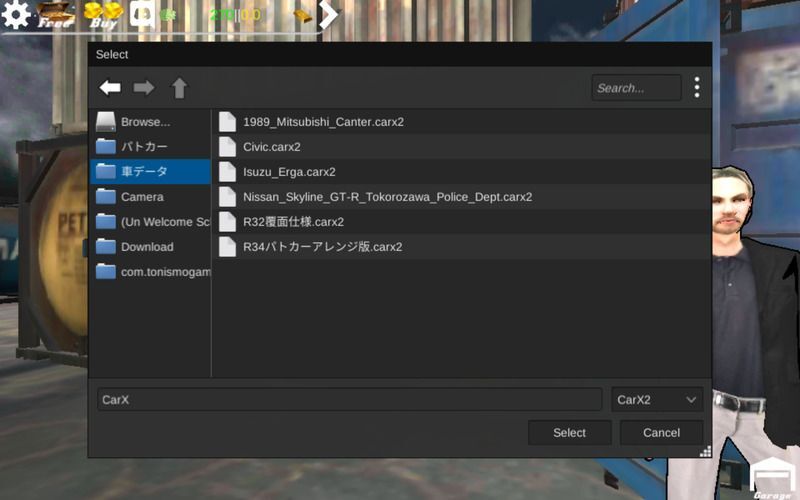Image resolution: width=800 pixels, height=500 pixels.
Task: Expand the CarX2 file type dropdown
Action: coord(657,400)
